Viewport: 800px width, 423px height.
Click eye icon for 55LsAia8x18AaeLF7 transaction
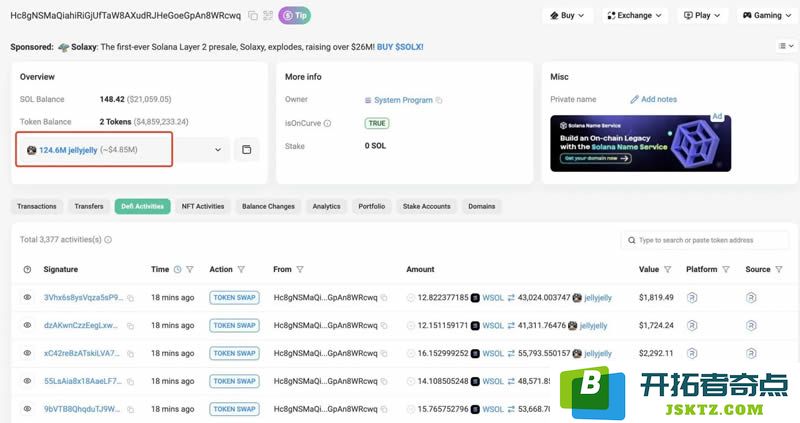(x=28, y=381)
